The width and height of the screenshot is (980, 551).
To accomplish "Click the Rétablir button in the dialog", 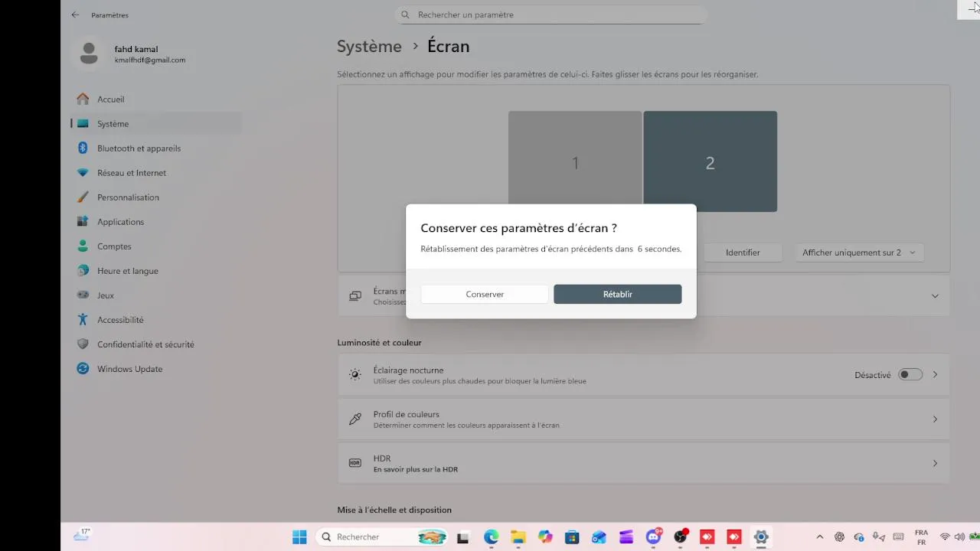I will pos(617,294).
